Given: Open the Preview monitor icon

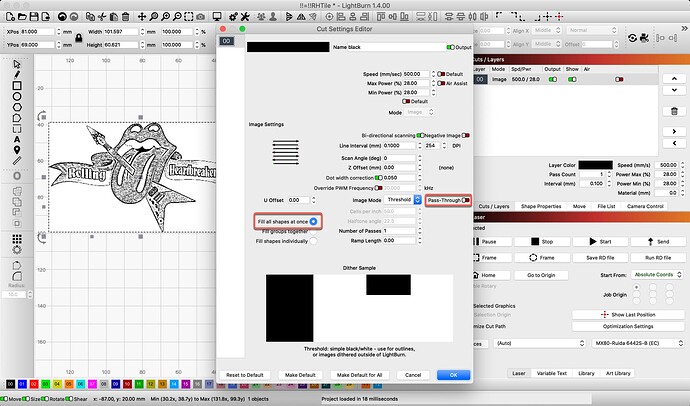Looking at the screenshot, I should 217,17.
